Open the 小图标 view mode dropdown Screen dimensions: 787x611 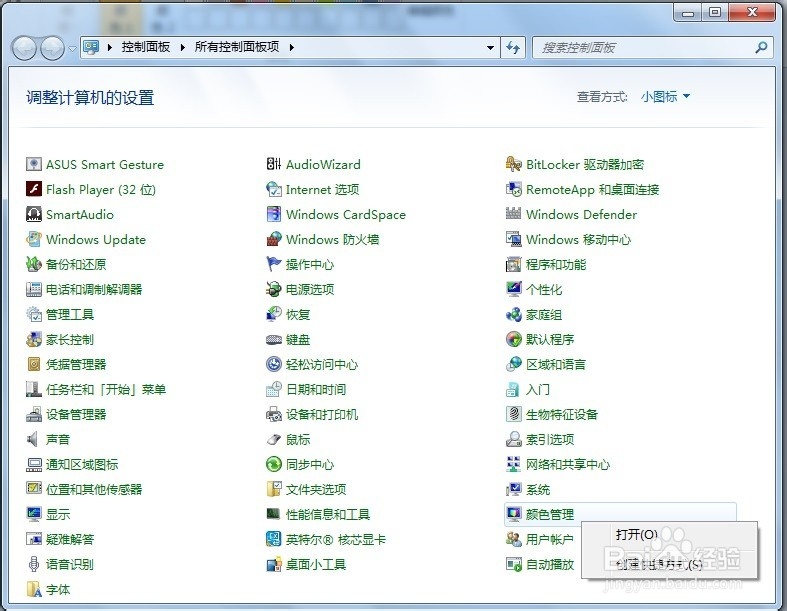[x=665, y=96]
